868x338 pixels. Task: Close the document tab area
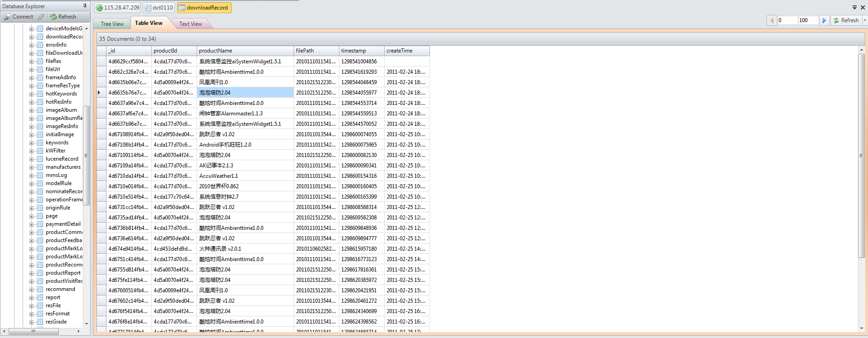click(863, 7)
